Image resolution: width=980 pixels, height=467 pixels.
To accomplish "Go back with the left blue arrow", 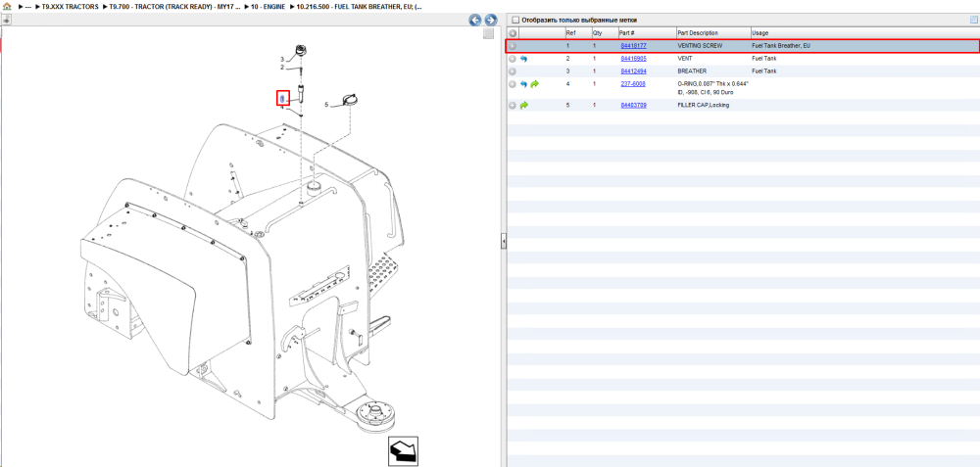I will (475, 20).
